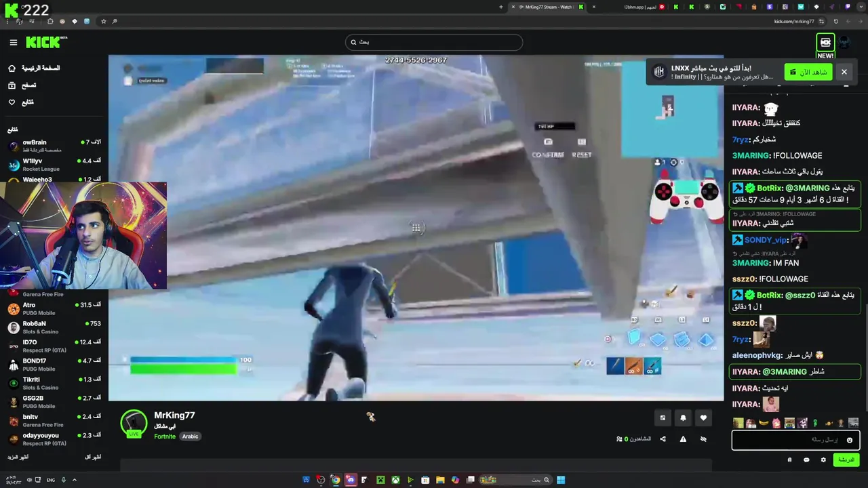Click the clip/layout button beside the bell
This screenshot has height=488, width=868.
tap(663, 418)
